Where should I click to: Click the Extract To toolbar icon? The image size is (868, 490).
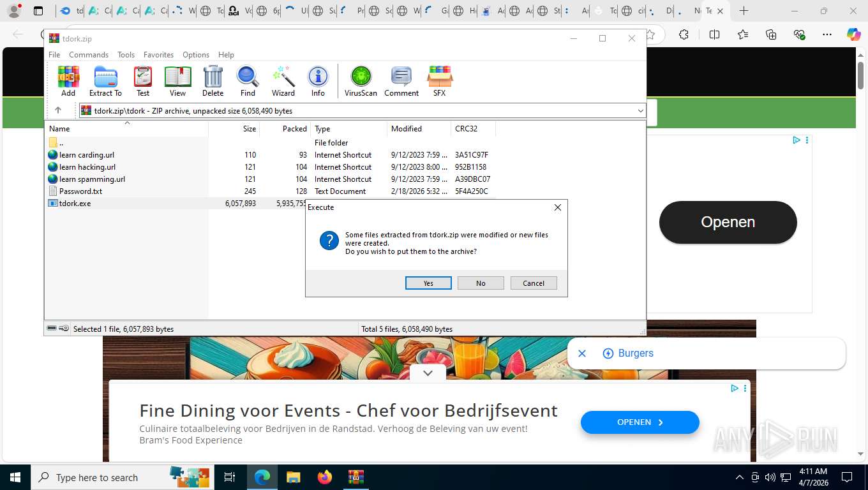tap(105, 81)
